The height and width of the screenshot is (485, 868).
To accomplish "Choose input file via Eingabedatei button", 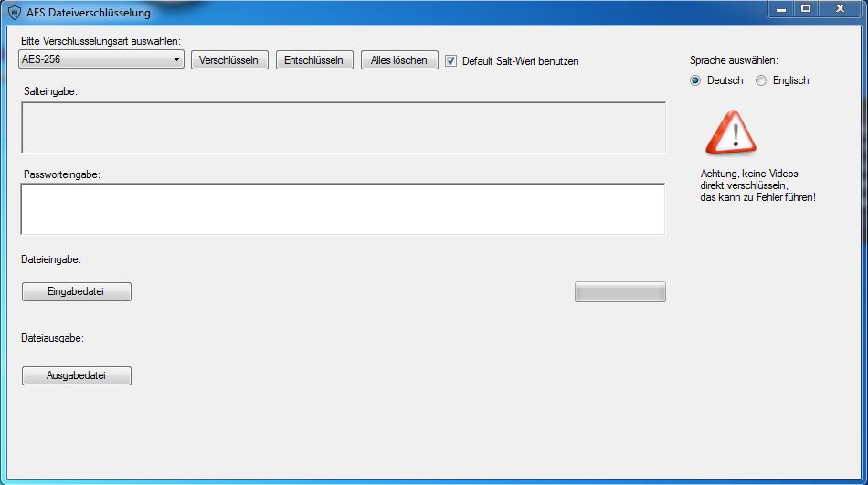I will pyautogui.click(x=77, y=291).
